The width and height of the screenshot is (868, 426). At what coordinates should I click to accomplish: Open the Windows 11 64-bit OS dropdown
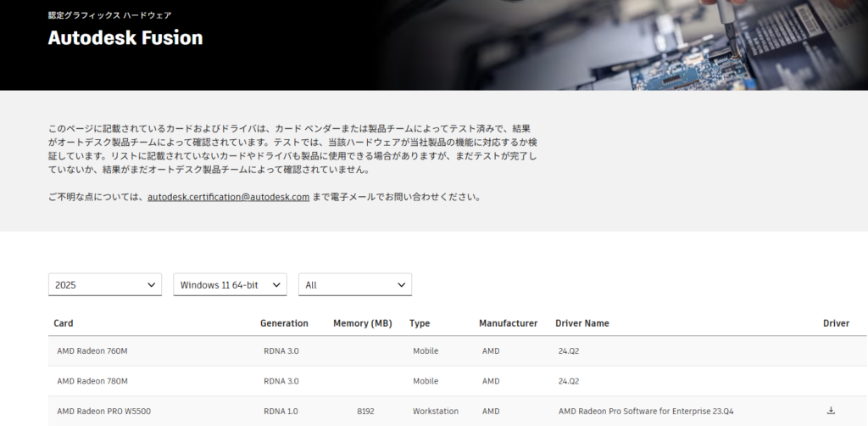[x=231, y=285]
